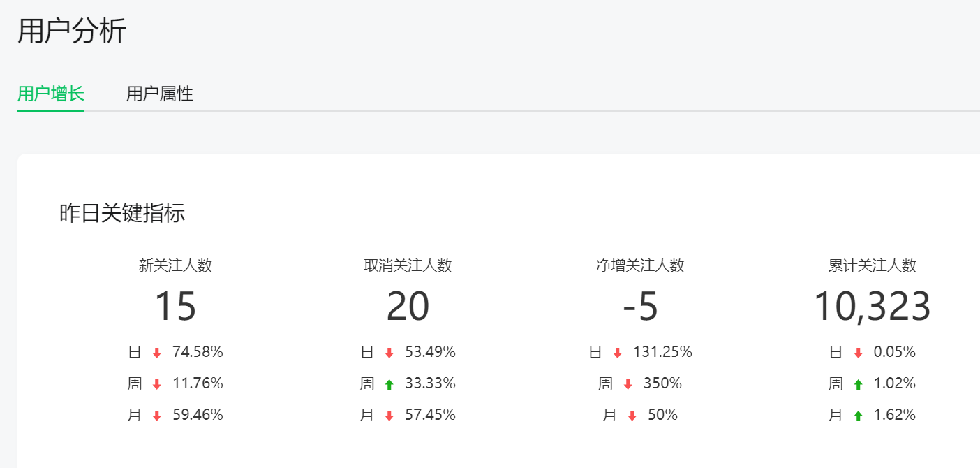The image size is (980, 468).
Task: Click the 取消关注人数 value 20
Action: pyautogui.click(x=408, y=307)
